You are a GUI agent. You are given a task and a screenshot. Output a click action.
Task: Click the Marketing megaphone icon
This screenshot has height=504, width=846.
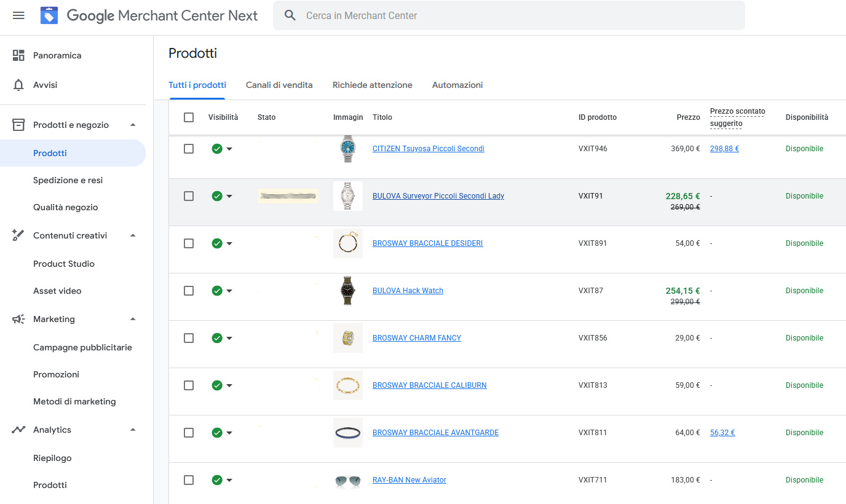pyautogui.click(x=18, y=319)
